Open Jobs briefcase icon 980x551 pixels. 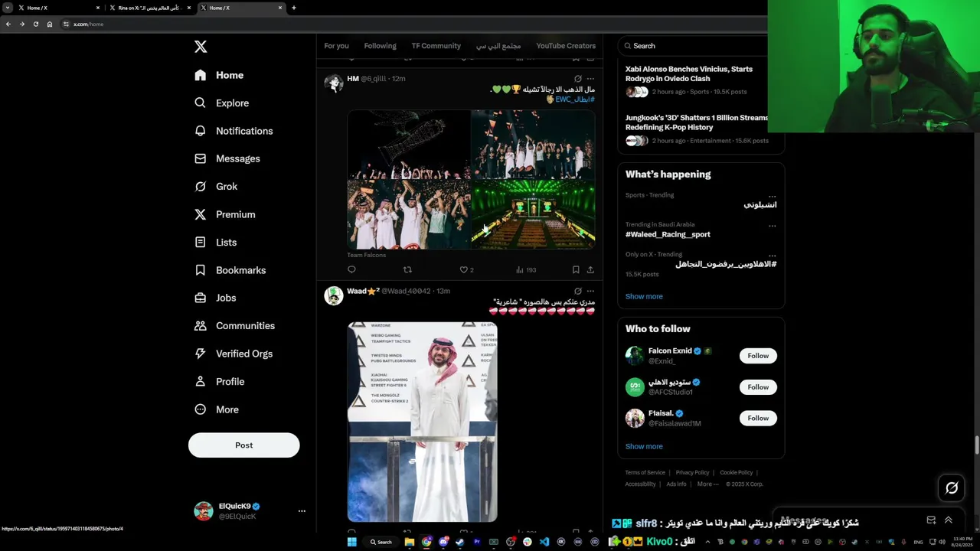click(x=201, y=298)
